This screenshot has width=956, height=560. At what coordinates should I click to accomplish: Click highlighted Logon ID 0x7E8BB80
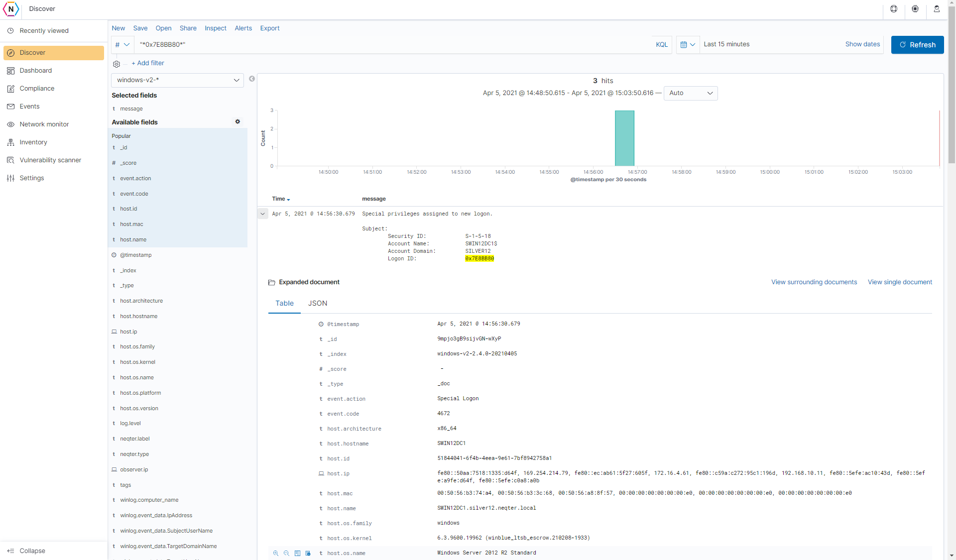click(x=479, y=259)
